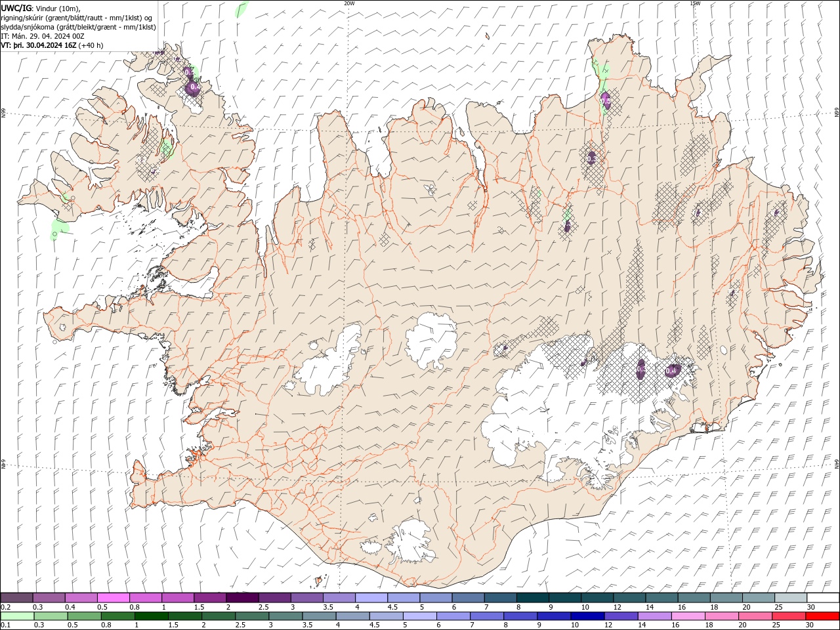Click the round white Hofsjökull glacier in central Iceland
The height and width of the screenshot is (630, 840).
click(431, 340)
